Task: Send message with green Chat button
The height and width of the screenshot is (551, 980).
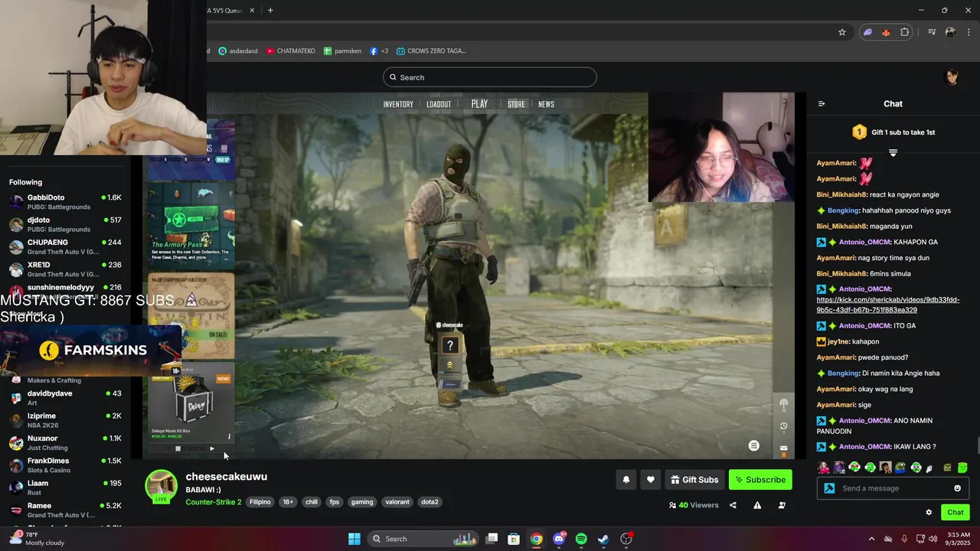Action: [955, 513]
